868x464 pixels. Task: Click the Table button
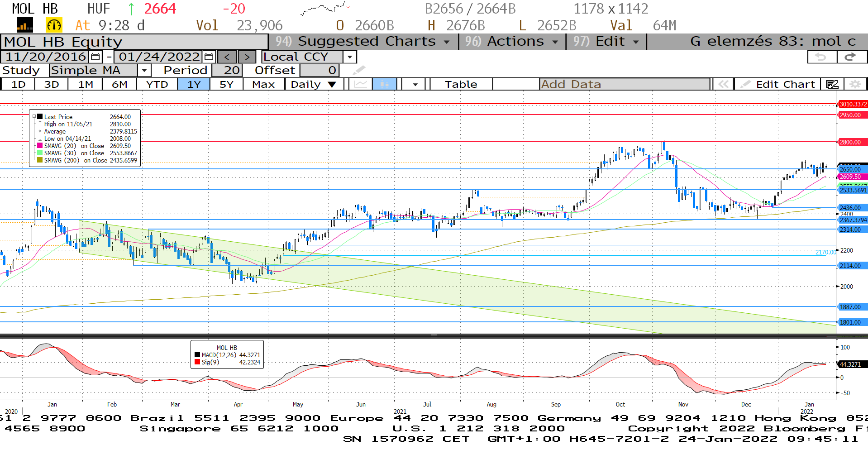[461, 84]
